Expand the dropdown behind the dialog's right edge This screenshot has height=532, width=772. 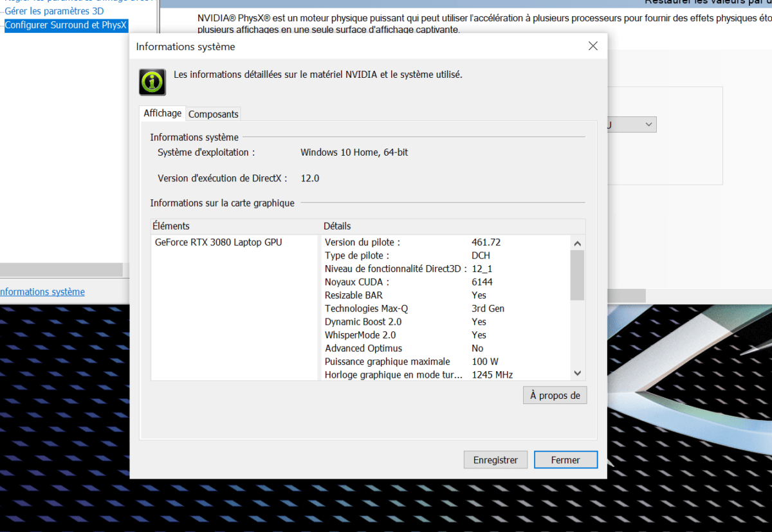[x=648, y=124]
